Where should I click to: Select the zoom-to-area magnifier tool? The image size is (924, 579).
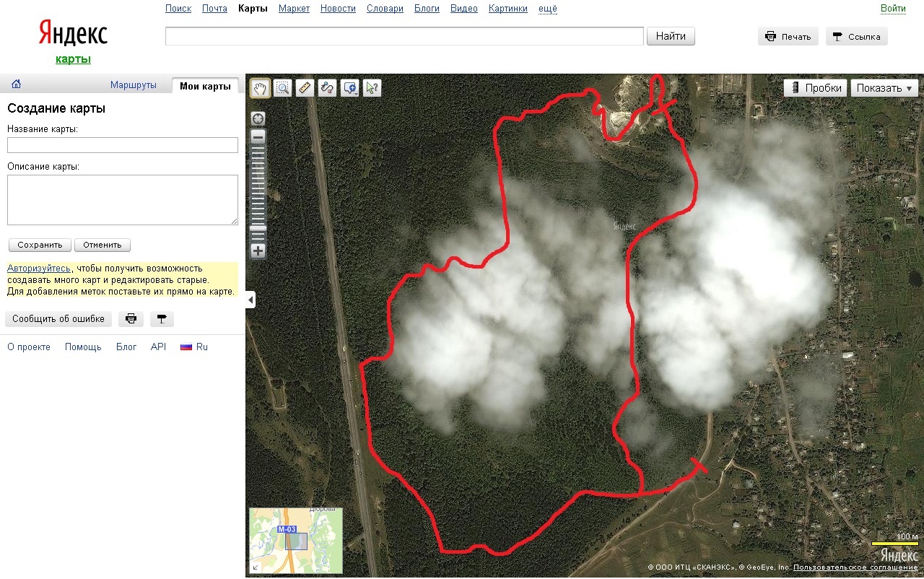[282, 88]
